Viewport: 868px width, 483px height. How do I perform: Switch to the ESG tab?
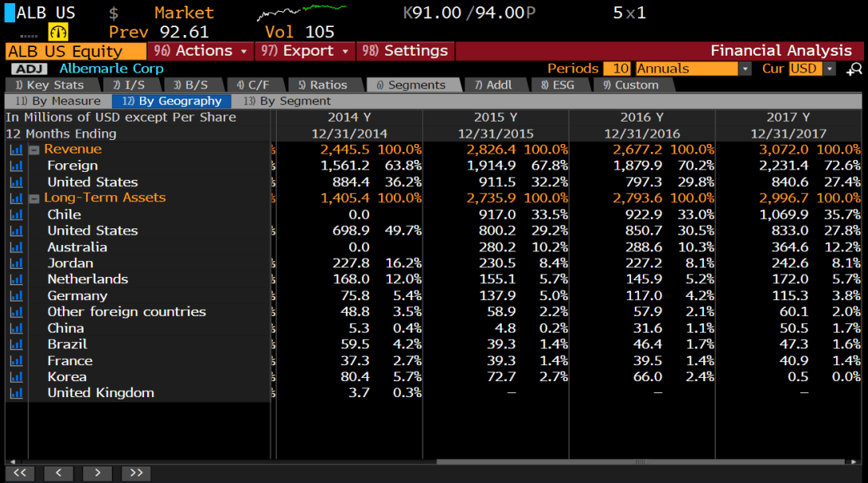558,85
